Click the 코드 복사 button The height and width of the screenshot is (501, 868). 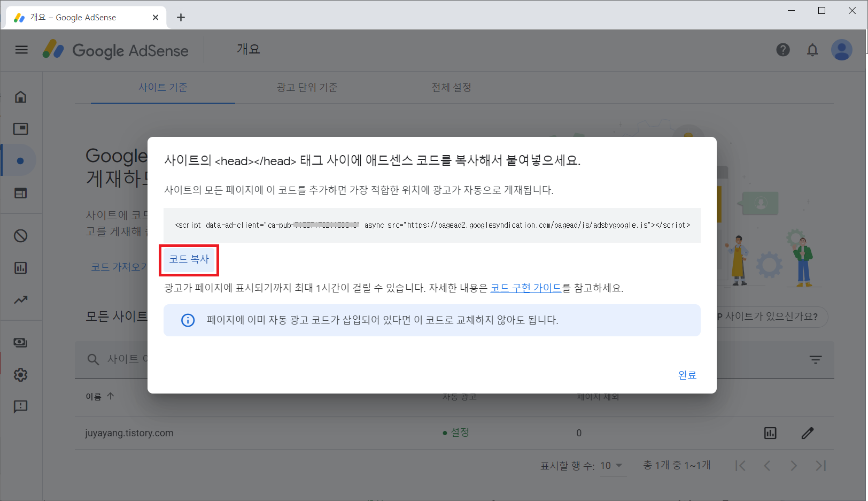[x=189, y=259]
